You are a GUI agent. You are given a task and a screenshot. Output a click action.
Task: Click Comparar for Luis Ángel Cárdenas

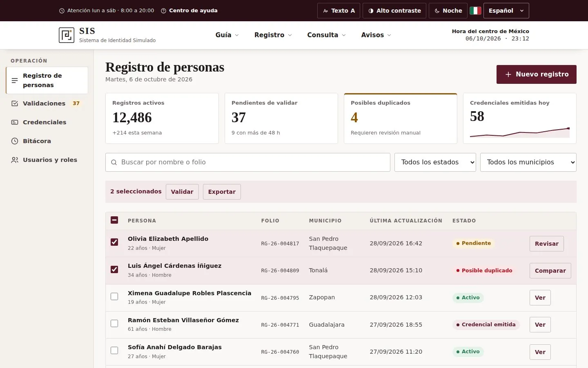pyautogui.click(x=550, y=271)
